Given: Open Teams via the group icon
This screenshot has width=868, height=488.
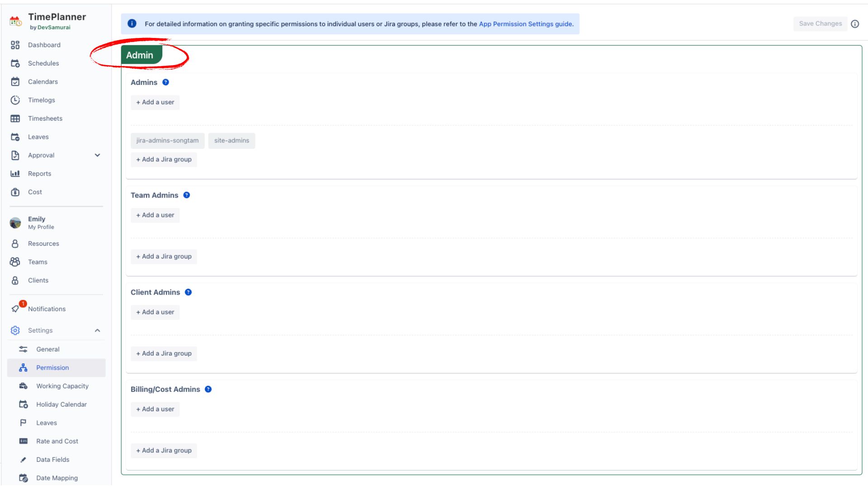Looking at the screenshot, I should pos(15,262).
